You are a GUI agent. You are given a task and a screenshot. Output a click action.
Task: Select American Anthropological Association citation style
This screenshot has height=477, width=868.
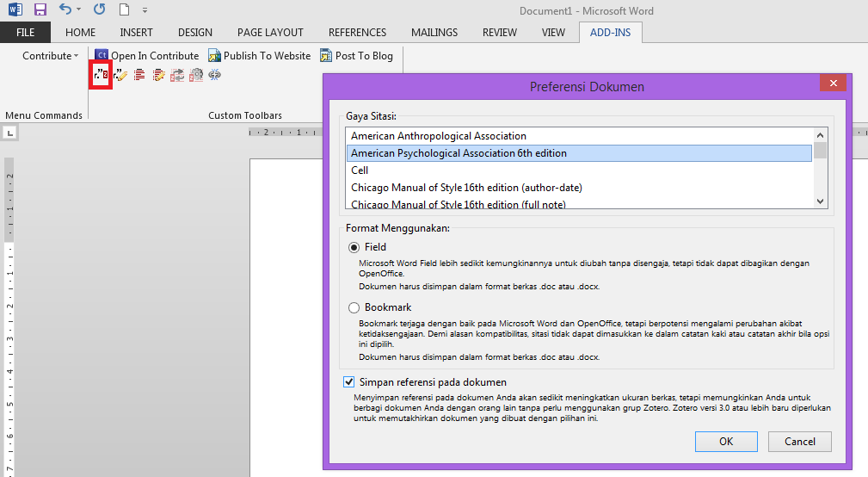[x=579, y=136]
